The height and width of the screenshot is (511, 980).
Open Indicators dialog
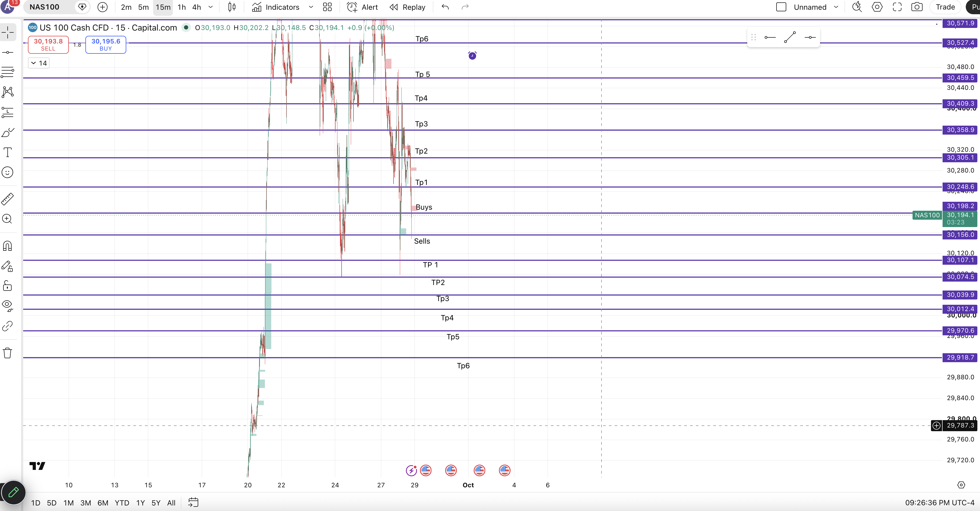pyautogui.click(x=276, y=7)
